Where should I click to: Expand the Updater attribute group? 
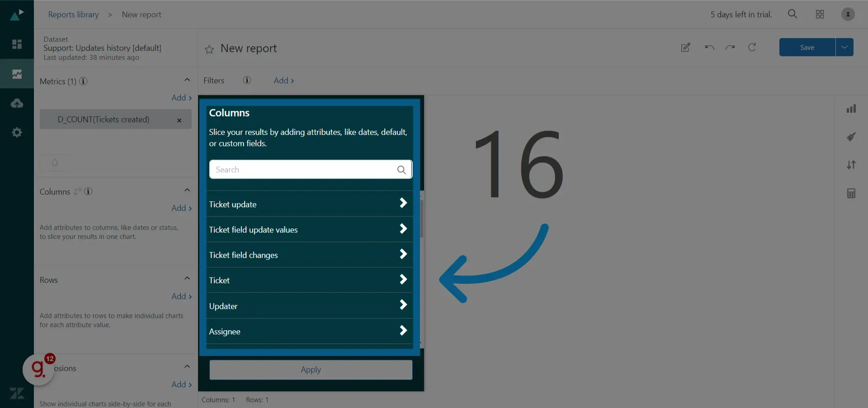pos(310,306)
